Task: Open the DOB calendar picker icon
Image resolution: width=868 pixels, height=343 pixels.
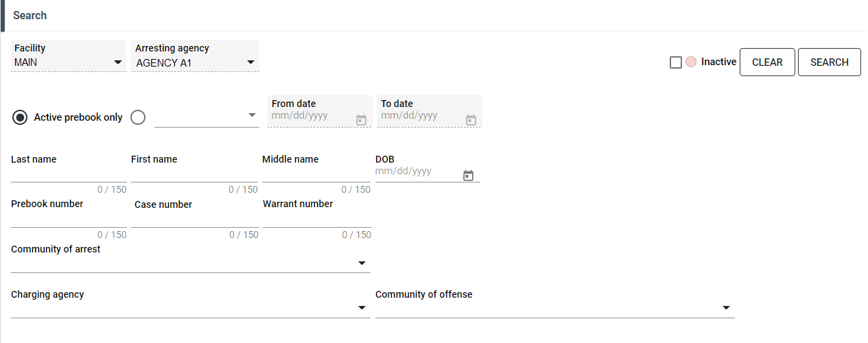Action: pyautogui.click(x=469, y=176)
